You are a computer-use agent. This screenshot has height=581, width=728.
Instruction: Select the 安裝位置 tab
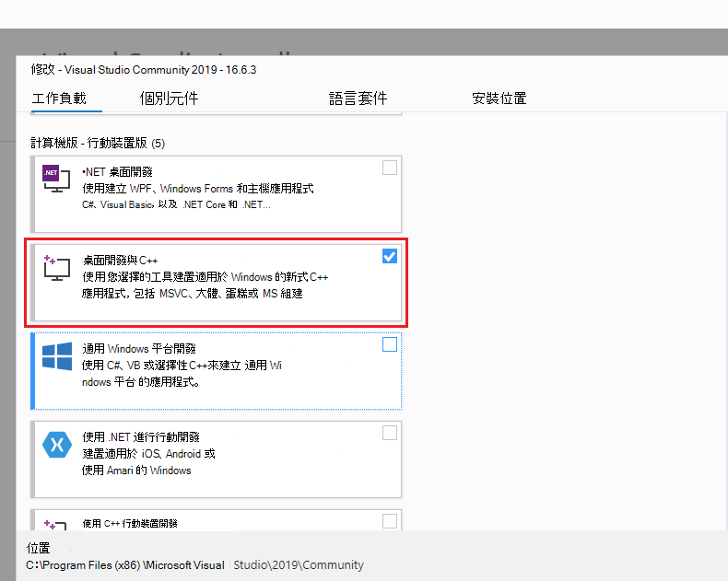499,99
